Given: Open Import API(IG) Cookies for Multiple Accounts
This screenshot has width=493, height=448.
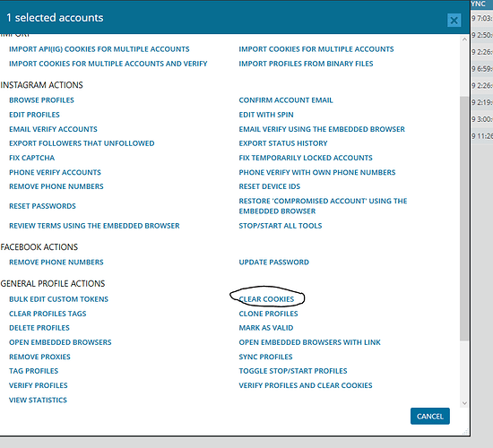Looking at the screenshot, I should pos(99,49).
